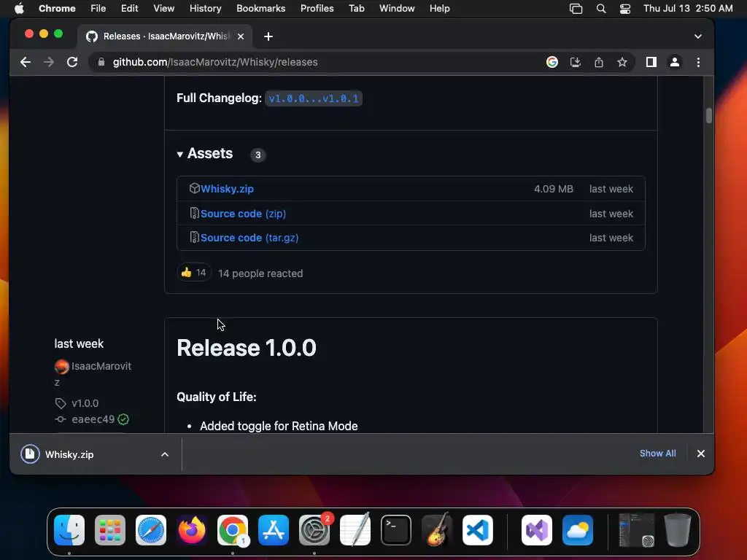The width and height of the screenshot is (747, 560).
Task: Open the IsaacMarovitz profile link
Action: tap(93, 374)
